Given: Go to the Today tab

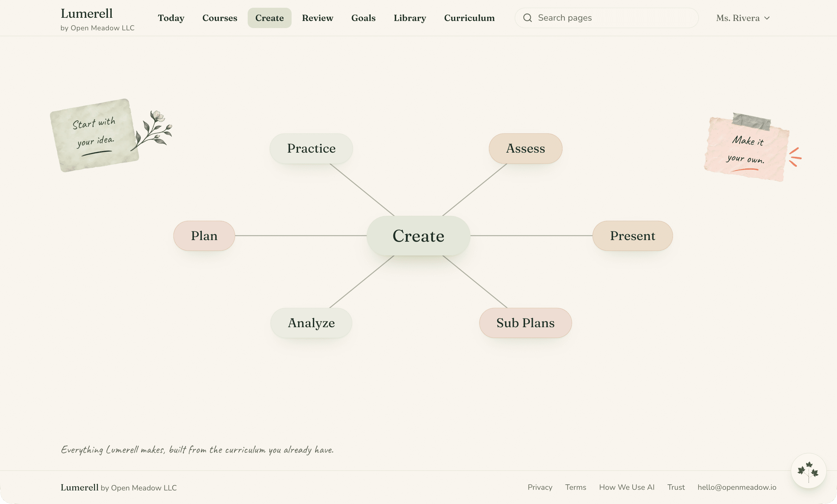Looking at the screenshot, I should [x=171, y=18].
